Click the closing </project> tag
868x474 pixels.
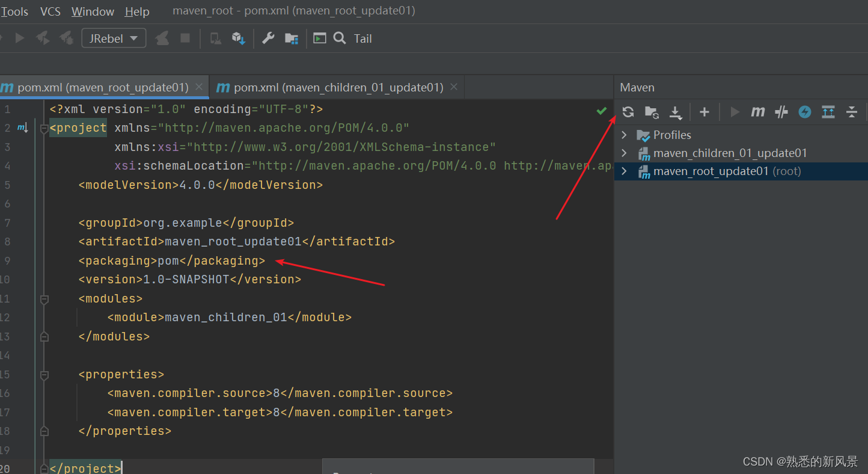click(86, 468)
